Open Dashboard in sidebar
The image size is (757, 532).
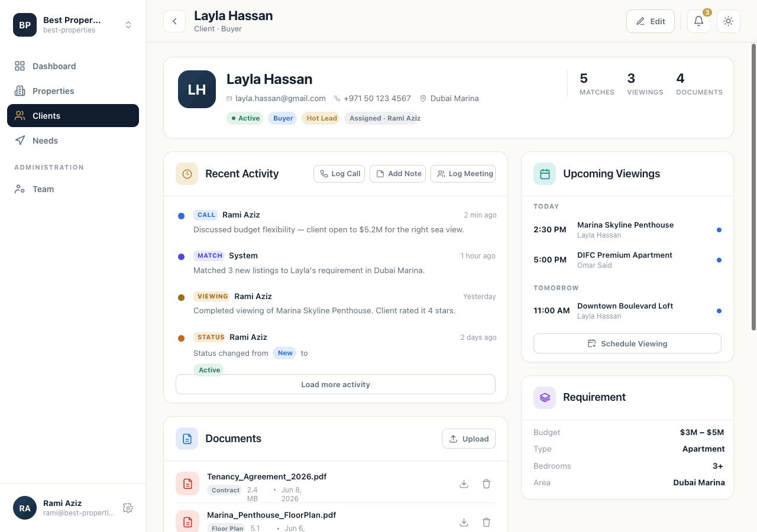tap(73, 66)
